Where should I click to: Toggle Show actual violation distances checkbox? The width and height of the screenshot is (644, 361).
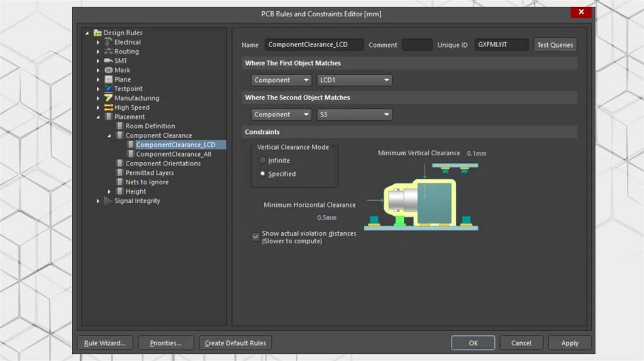[255, 236]
